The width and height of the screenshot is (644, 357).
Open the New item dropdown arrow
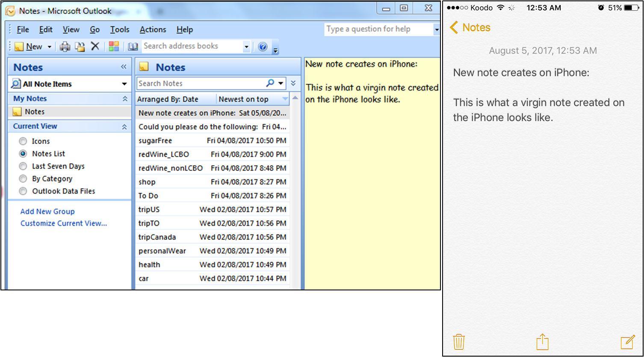[x=49, y=47]
